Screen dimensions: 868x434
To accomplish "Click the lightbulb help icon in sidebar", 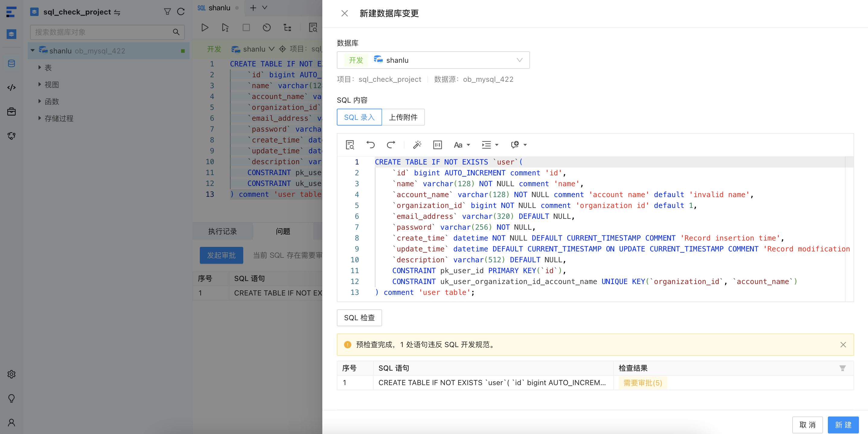I will [11, 398].
